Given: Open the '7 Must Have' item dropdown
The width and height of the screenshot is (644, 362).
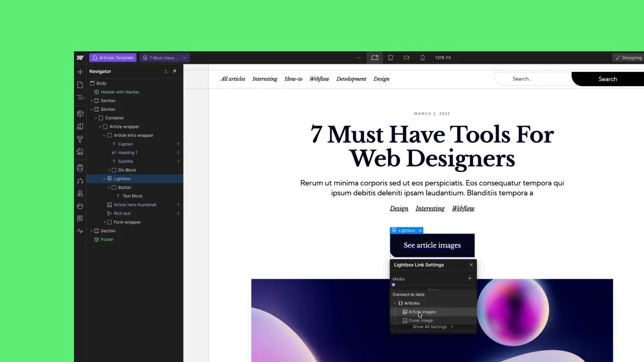Looking at the screenshot, I should click(165, 58).
